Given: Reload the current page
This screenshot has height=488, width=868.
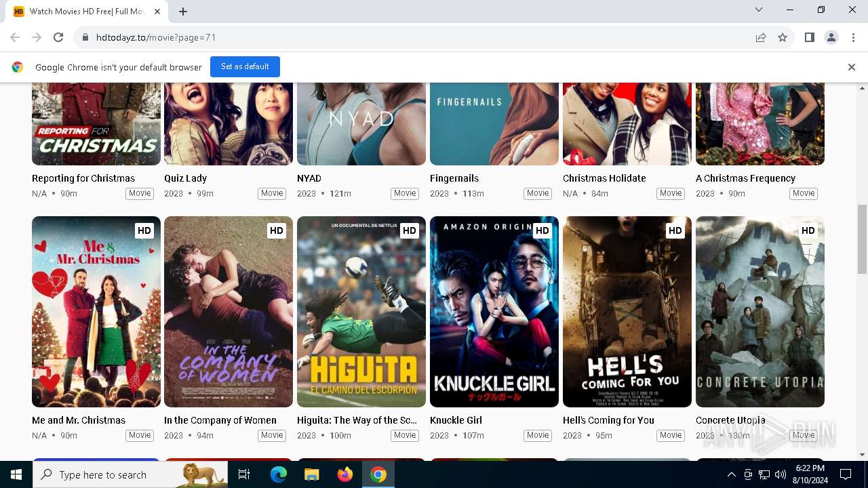Looking at the screenshot, I should click(58, 38).
